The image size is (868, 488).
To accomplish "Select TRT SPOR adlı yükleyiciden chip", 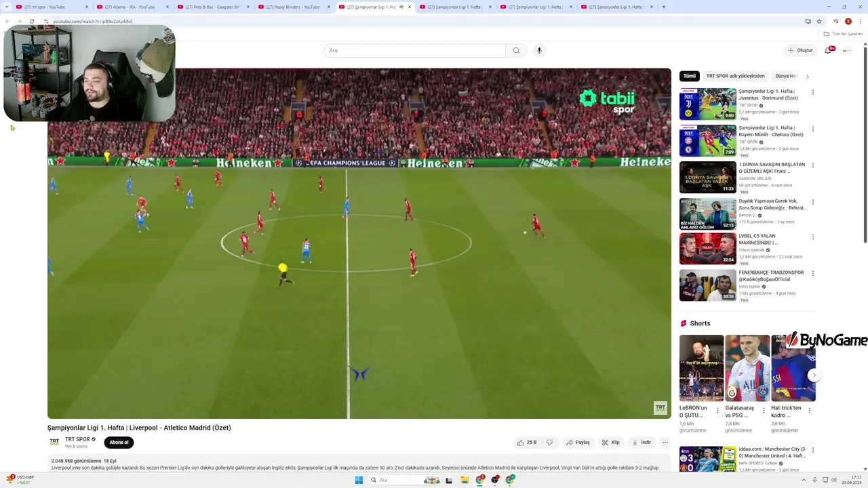I will pyautogui.click(x=735, y=76).
